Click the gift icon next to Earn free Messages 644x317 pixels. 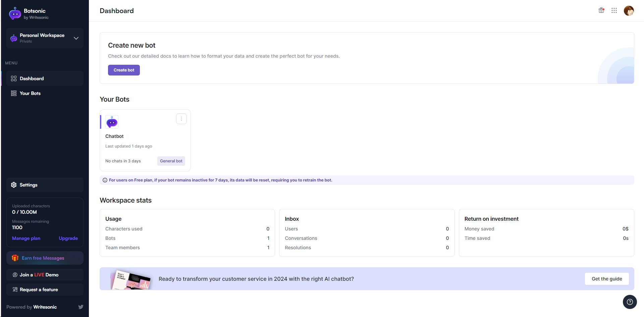tap(15, 258)
